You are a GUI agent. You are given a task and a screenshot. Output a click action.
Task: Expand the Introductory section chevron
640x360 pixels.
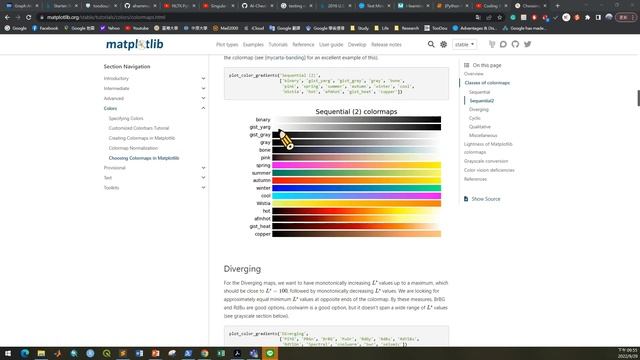point(203,78)
